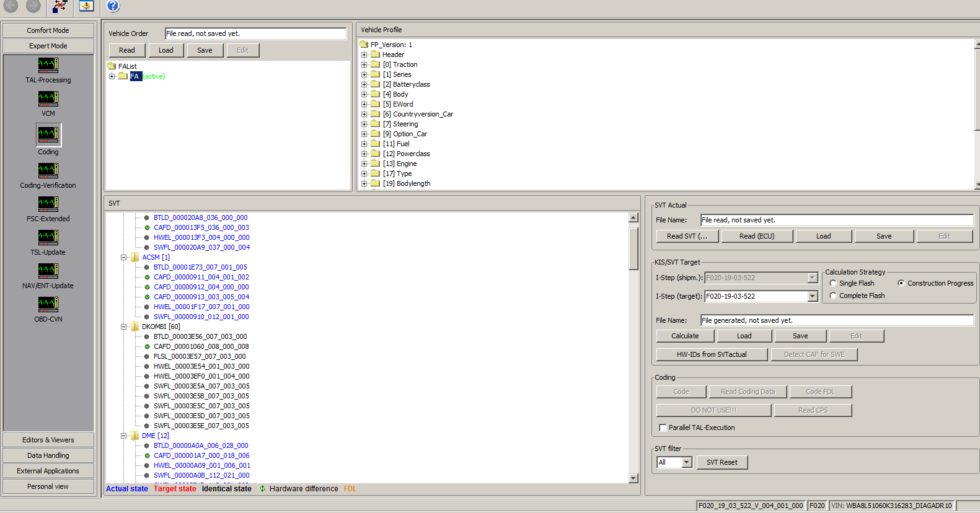Click the SVT tree scrollbar thumb
The height and width of the screenshot is (513, 980).
point(633,248)
